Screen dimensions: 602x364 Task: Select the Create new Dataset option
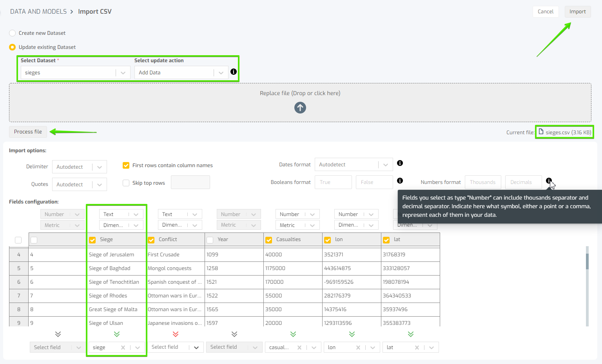[12, 33]
